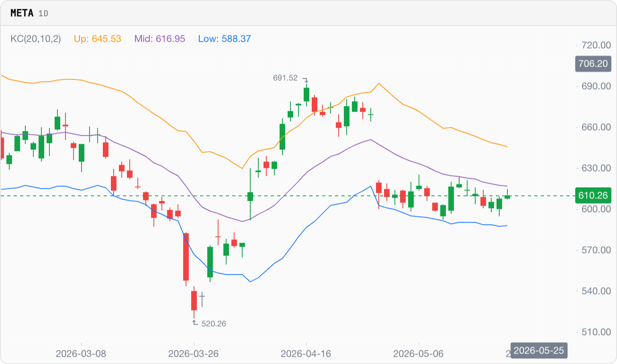The image size is (617, 364).
Task: Click the 520.26 low price marker
Action: point(214,323)
